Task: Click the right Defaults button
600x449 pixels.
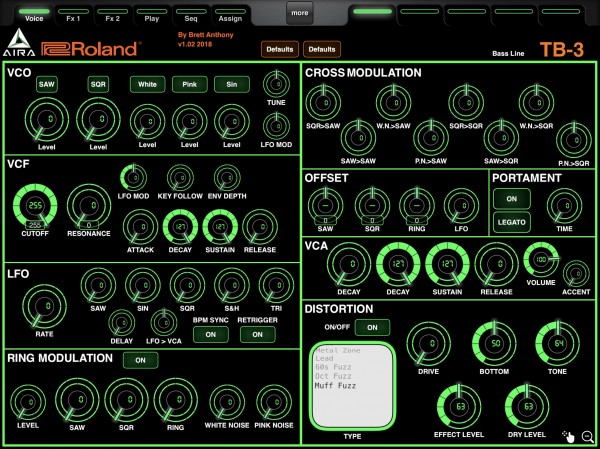Action: (x=322, y=49)
